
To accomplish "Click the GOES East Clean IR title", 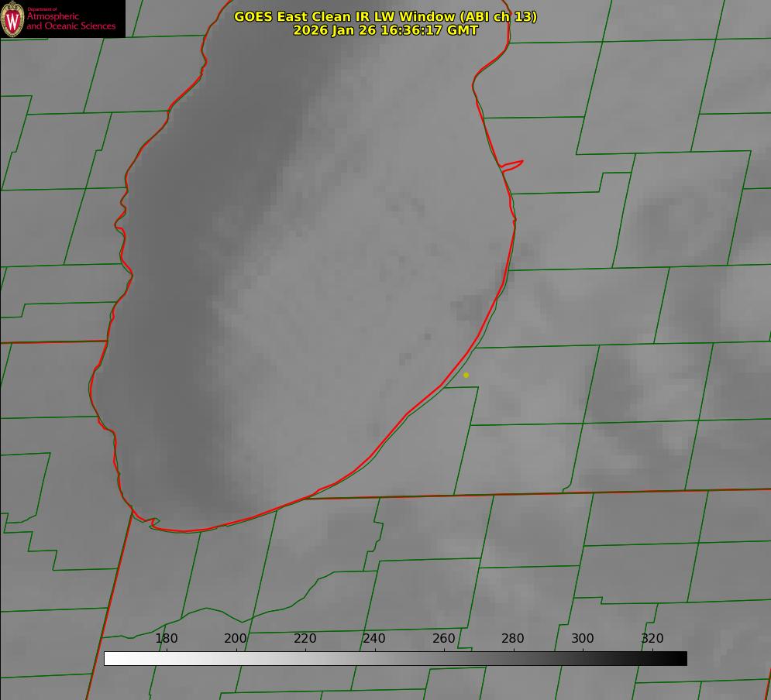I will click(386, 16).
